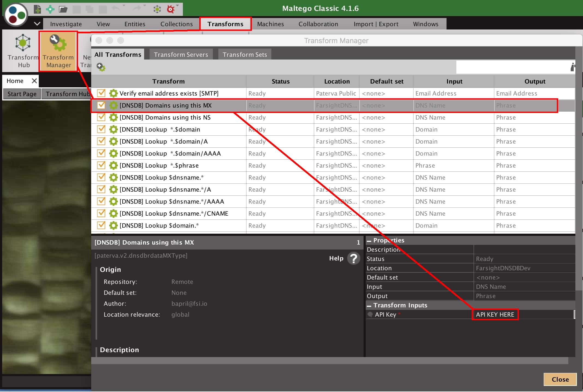The width and height of the screenshot is (583, 392).
Task: Click the gear icon of Verify email address exists
Action: tap(113, 93)
